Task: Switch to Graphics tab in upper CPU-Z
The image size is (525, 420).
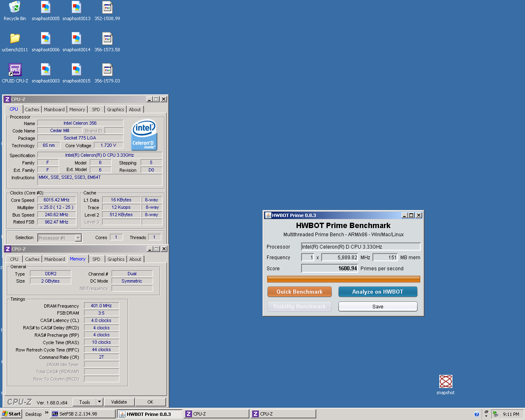Action: pos(116,110)
